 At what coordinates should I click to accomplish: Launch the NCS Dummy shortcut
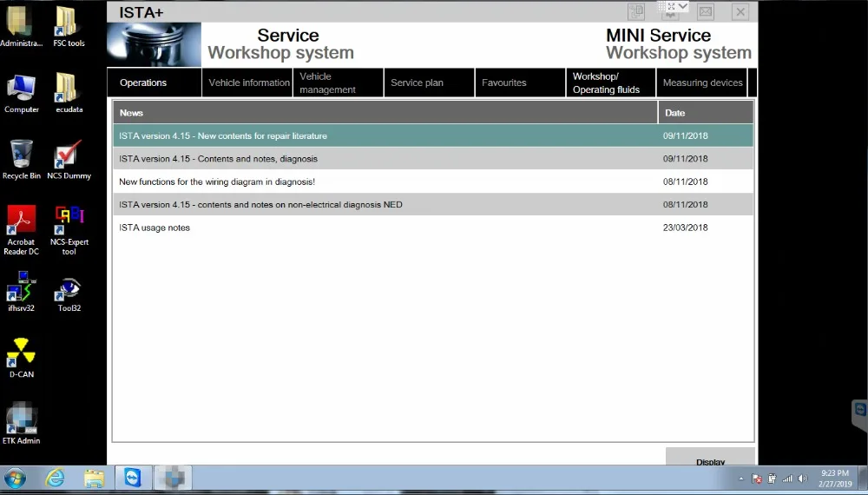[x=69, y=160]
